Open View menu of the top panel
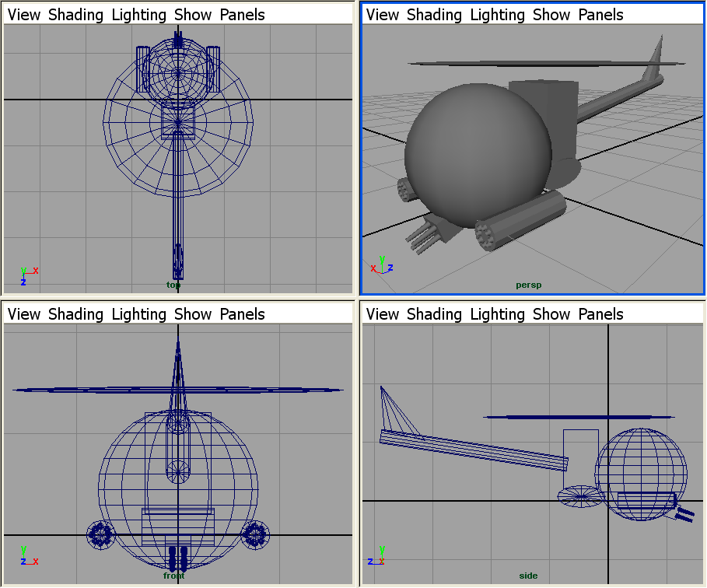Image resolution: width=707 pixels, height=588 pixels. (23, 15)
